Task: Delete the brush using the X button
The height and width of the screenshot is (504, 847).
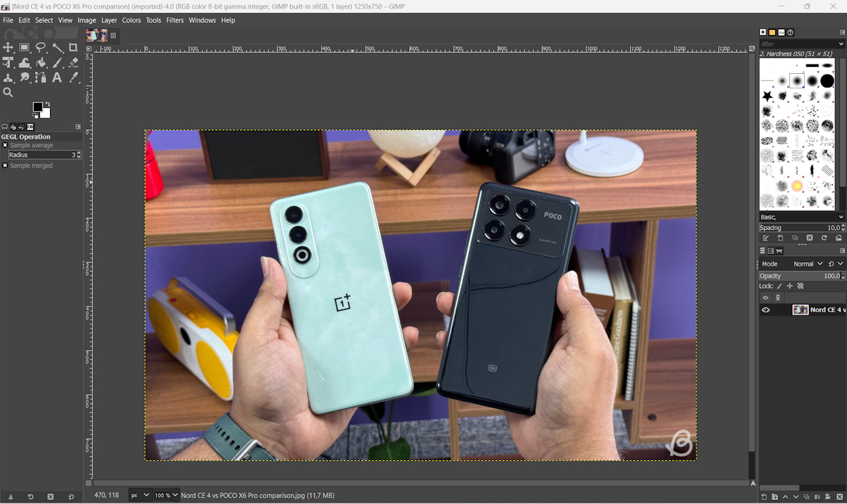Action: (810, 238)
